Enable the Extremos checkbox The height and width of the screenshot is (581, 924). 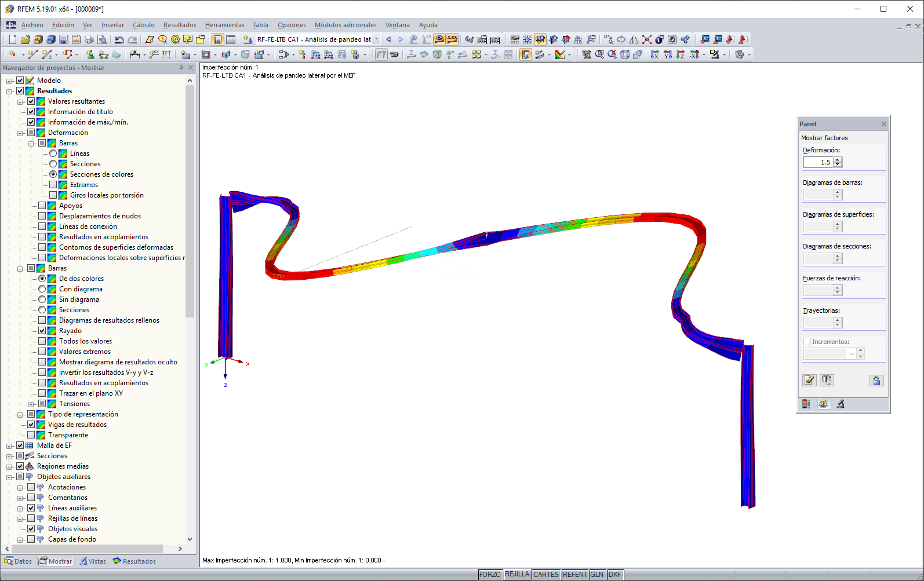click(x=53, y=185)
